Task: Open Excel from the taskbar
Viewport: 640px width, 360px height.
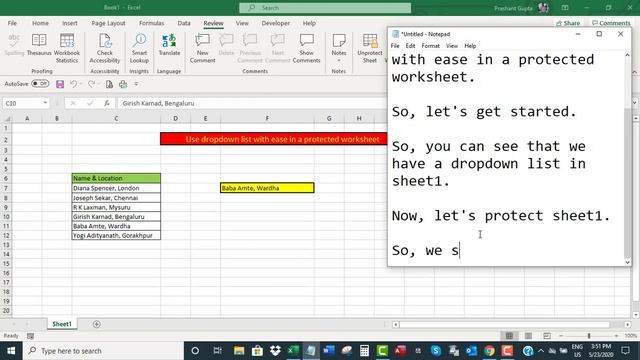Action: click(x=293, y=351)
